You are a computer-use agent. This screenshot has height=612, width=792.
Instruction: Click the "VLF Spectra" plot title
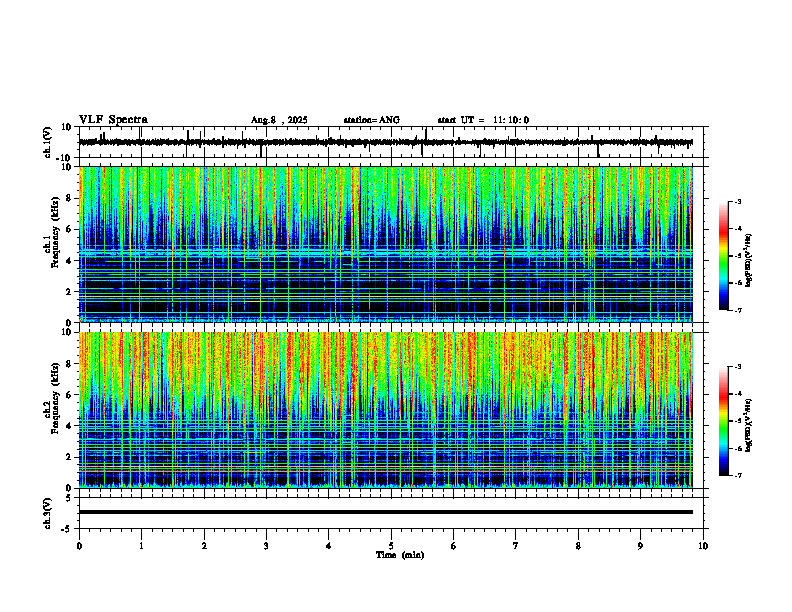pos(113,120)
